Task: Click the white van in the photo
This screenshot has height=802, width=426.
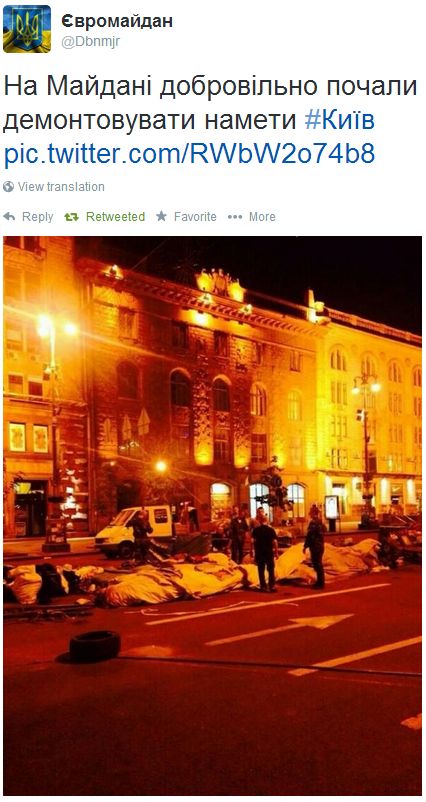Action: [134, 530]
